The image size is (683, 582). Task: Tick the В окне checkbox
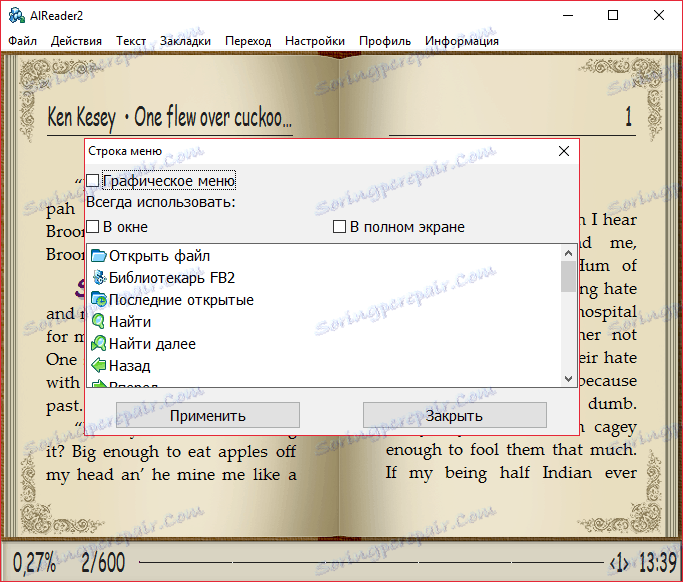92,227
